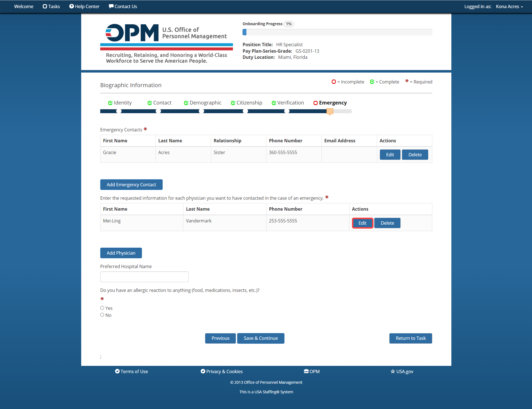Screen dimensions: 532x409
Task: Select No for allergic reaction
Action: 102,315
